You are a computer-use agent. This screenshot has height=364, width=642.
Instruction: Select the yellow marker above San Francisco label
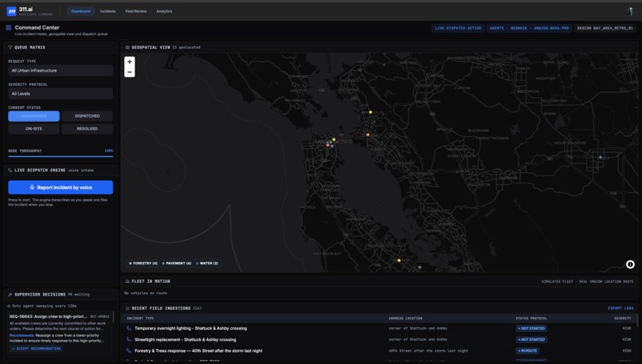[x=334, y=139]
